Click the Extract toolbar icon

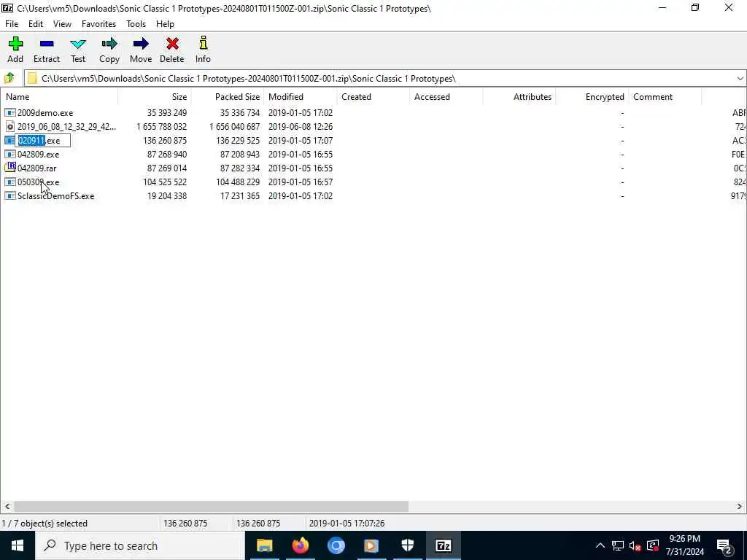[47, 44]
